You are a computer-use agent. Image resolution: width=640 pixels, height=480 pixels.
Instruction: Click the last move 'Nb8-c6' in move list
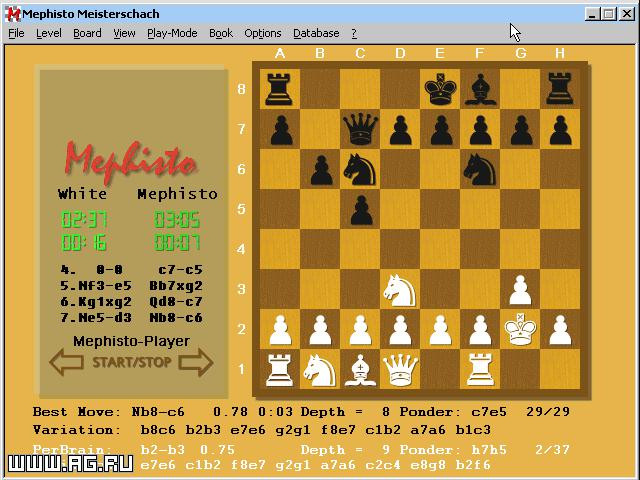pyautogui.click(x=176, y=318)
